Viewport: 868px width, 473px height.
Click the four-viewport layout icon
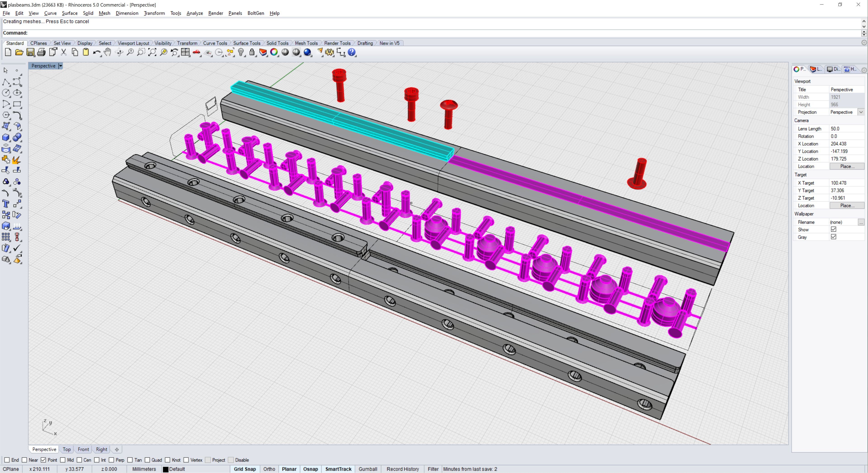[185, 52]
